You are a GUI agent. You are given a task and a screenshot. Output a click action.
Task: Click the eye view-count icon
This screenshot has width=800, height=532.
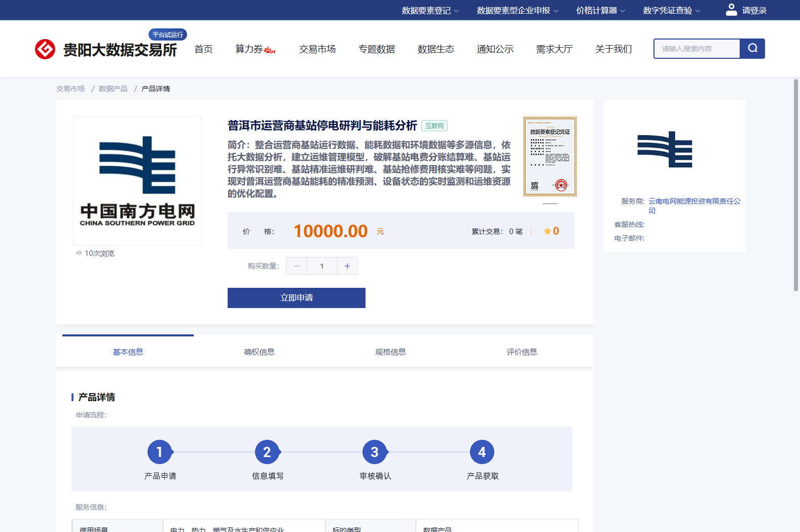(x=79, y=253)
